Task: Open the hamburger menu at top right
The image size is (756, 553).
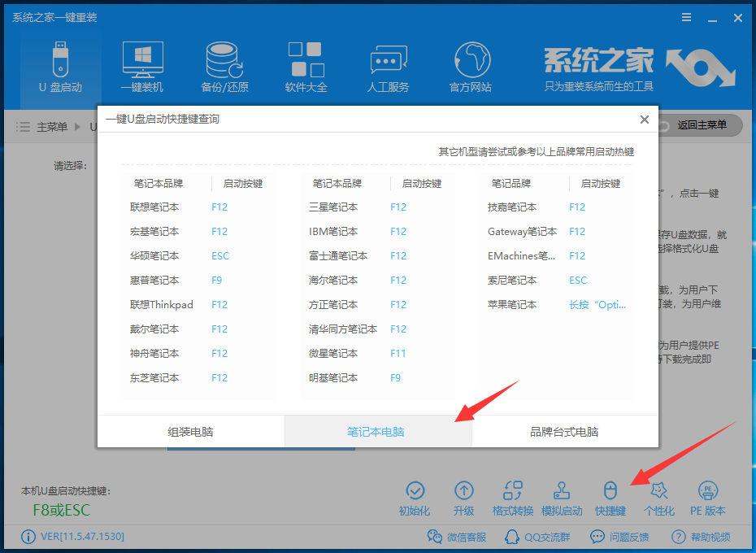Action: (x=685, y=17)
